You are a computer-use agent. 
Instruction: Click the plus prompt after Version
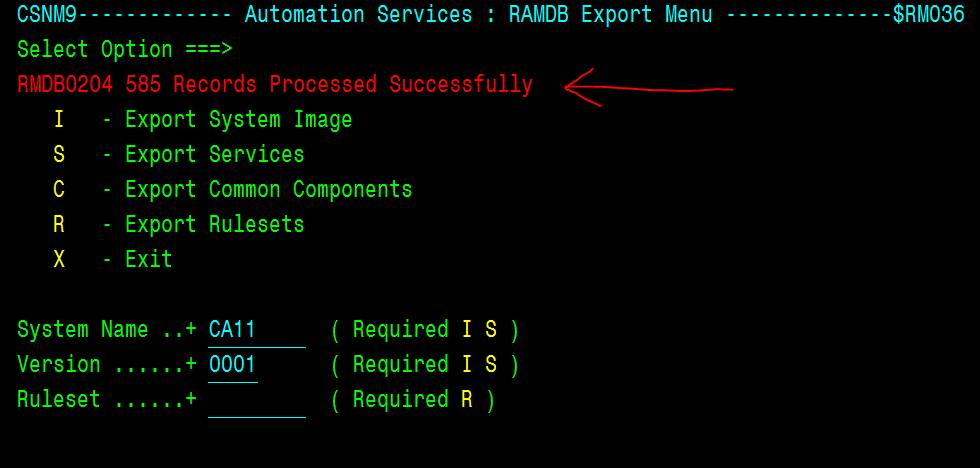point(191,366)
